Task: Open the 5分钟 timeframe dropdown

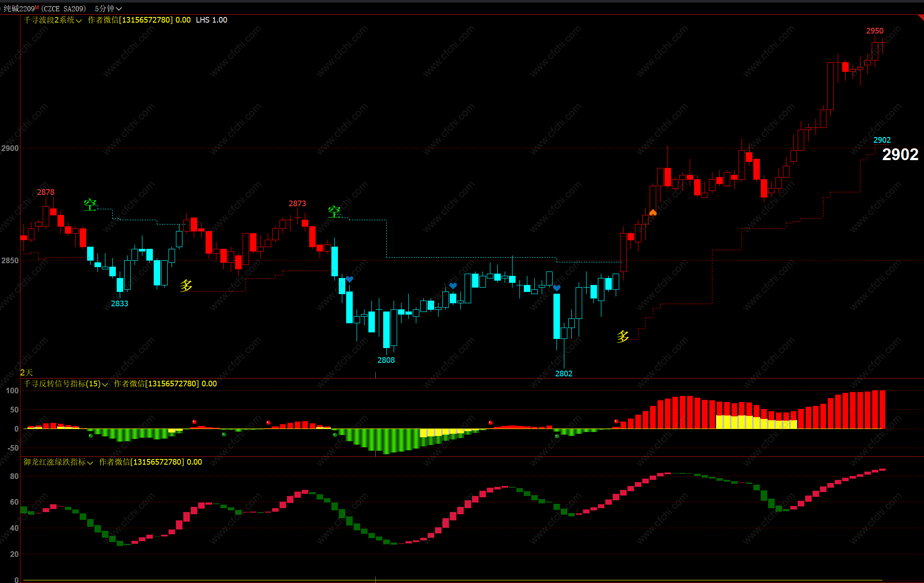Action: (108, 8)
